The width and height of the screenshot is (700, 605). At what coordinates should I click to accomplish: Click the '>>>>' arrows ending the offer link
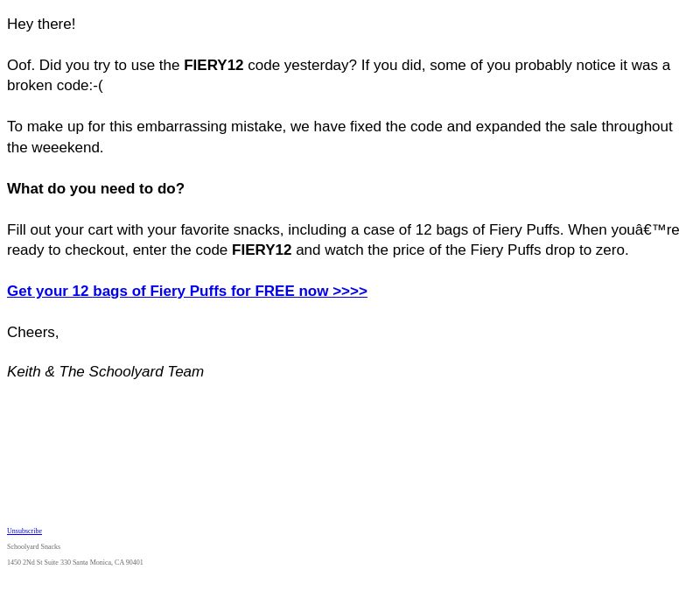(350, 291)
